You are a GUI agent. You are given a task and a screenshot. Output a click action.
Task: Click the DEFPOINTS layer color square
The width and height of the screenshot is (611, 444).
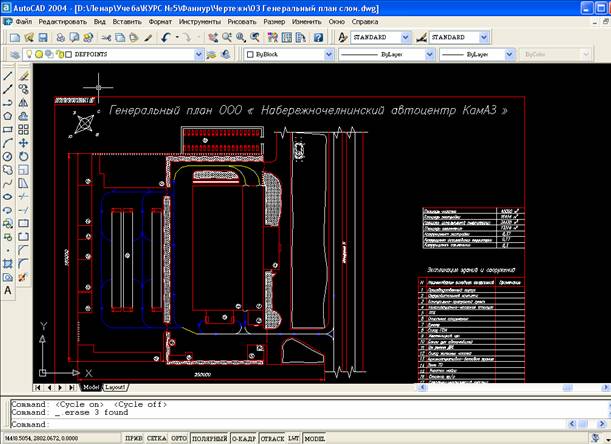coord(69,55)
